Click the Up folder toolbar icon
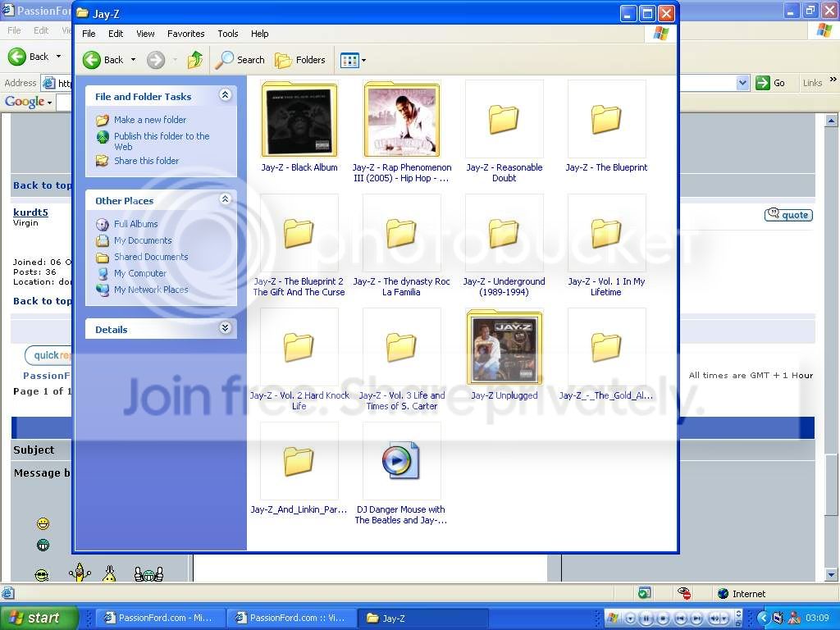Screen dimensions: 840x630 click(195, 60)
